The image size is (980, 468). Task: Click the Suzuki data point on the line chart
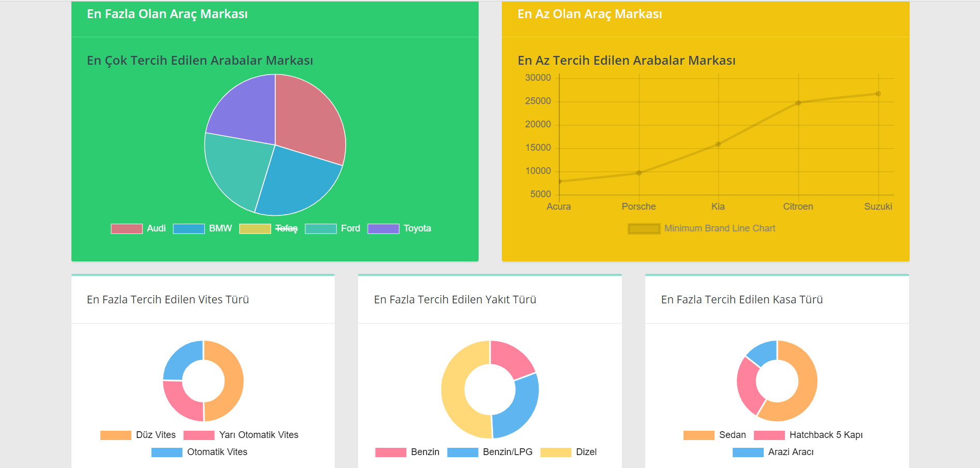[x=878, y=94]
